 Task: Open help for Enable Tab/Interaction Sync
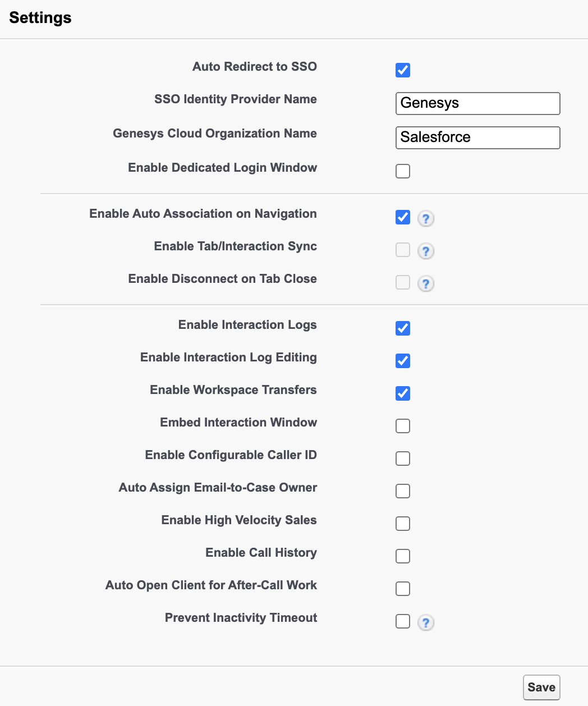(426, 251)
